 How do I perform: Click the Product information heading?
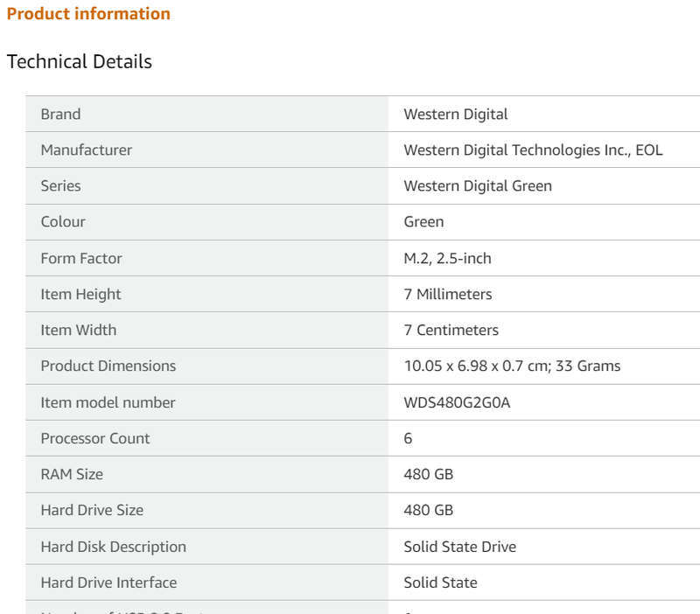88,14
